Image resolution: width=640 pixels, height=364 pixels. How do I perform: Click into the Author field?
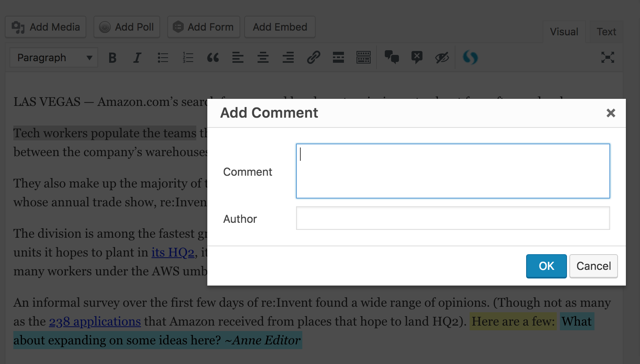click(453, 218)
